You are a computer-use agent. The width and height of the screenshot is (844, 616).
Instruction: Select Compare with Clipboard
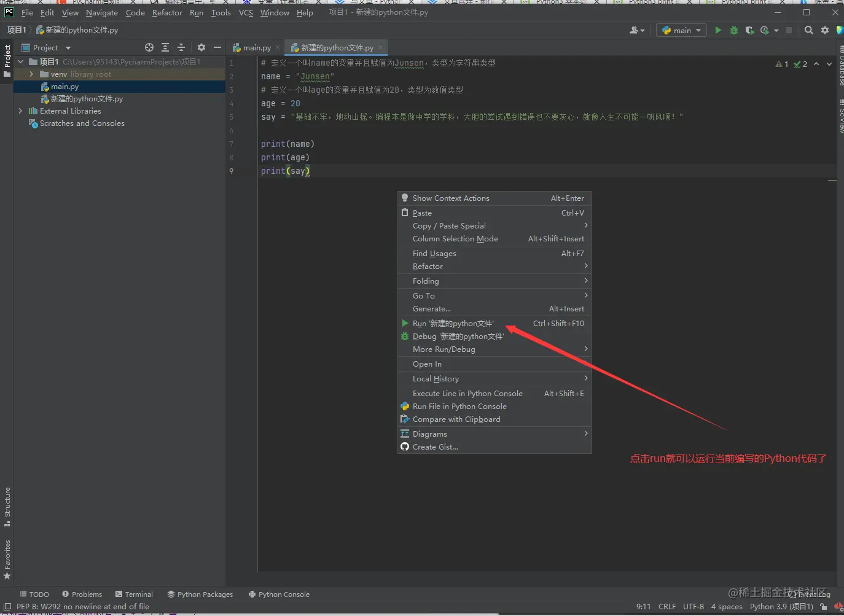(x=494, y=419)
